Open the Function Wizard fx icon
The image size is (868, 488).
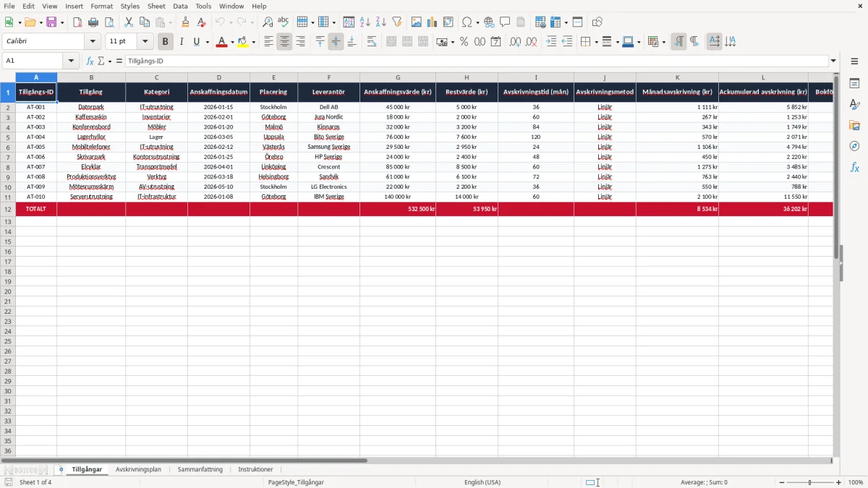coord(90,61)
